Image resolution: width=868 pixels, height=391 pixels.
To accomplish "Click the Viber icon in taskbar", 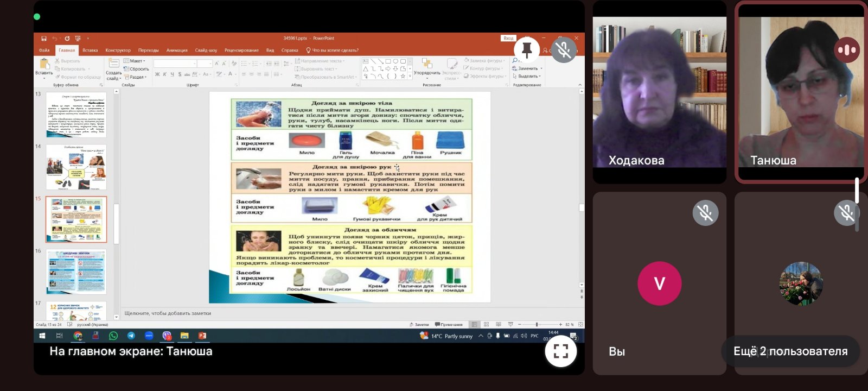I will point(167,336).
